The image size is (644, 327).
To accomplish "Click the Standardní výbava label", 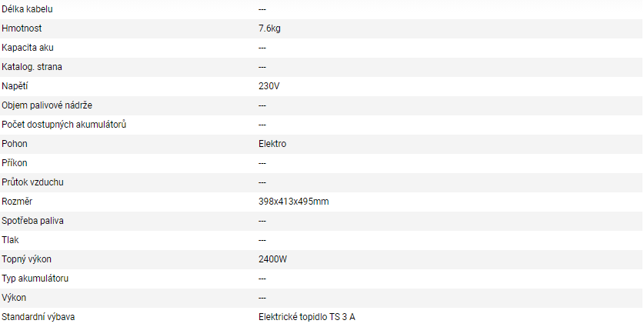I will pos(38,317).
